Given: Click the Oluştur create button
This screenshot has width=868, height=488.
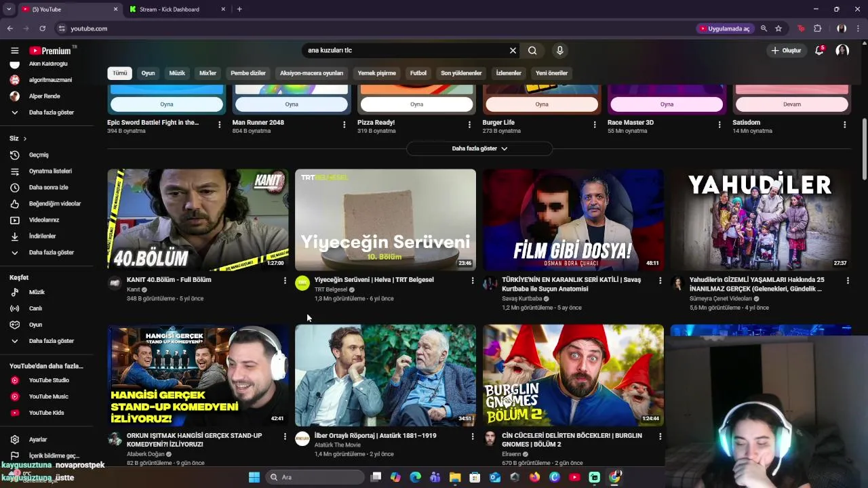Looking at the screenshot, I should [786, 50].
